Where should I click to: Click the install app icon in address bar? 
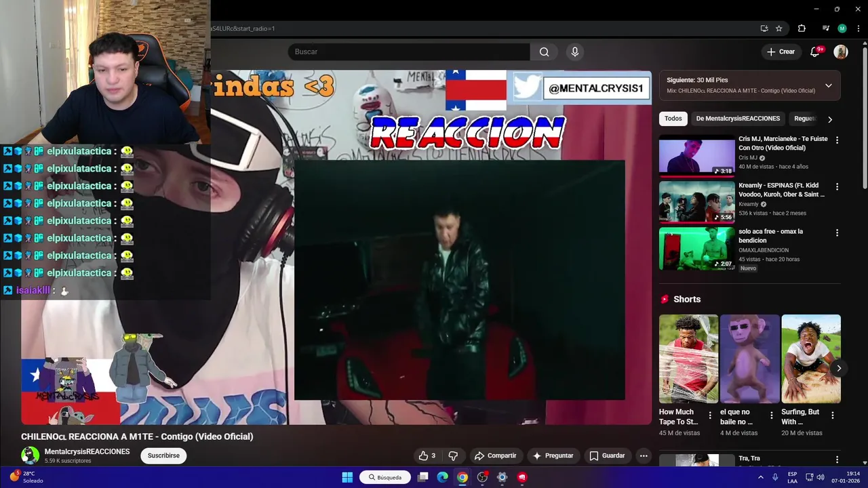(764, 28)
